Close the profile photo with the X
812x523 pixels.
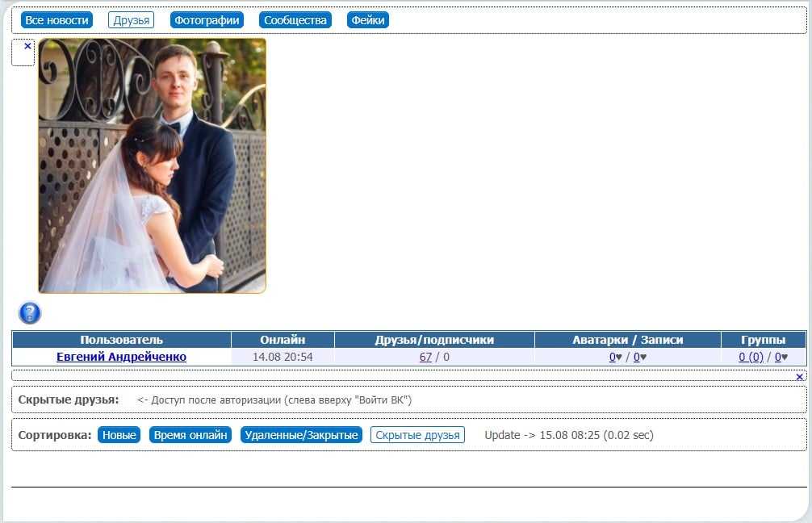pyautogui.click(x=27, y=47)
